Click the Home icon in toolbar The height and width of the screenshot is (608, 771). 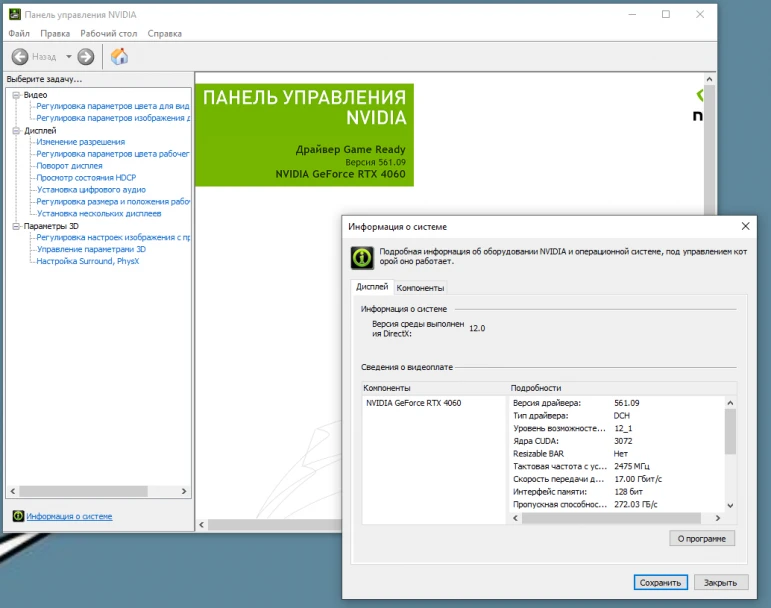tap(119, 57)
